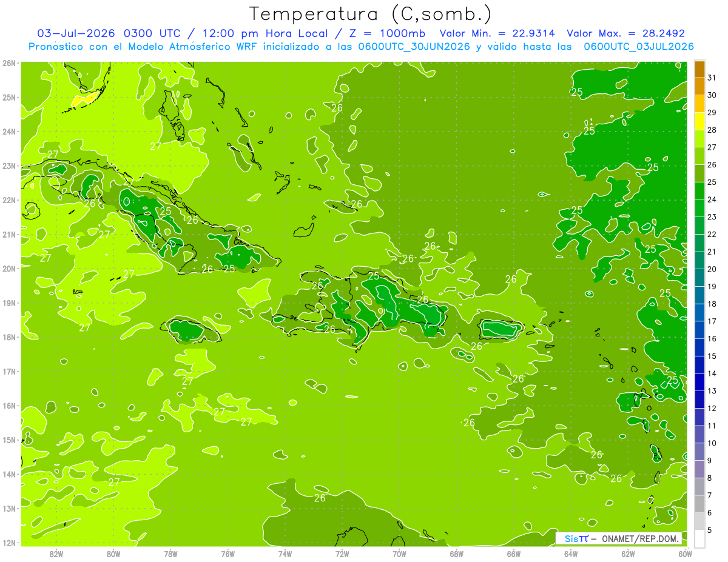Click the 76W longitude axis label
Viewport: 728px width, 562px height.
[x=227, y=554]
